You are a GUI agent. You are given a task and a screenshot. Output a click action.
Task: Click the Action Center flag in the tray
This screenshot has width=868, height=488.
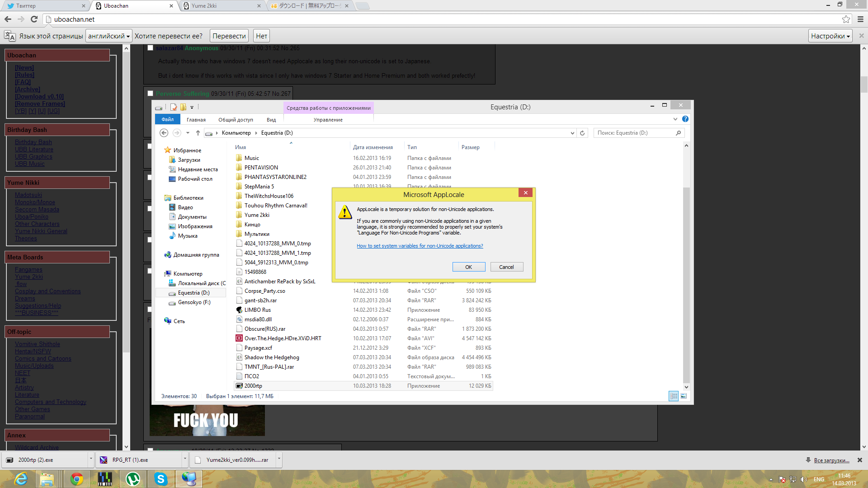pyautogui.click(x=782, y=479)
